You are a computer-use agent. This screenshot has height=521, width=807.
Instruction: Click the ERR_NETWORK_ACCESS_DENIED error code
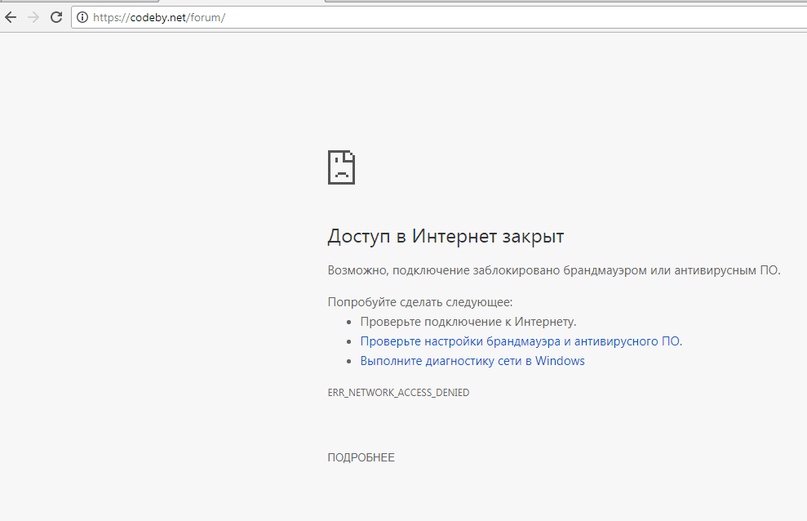tap(398, 393)
